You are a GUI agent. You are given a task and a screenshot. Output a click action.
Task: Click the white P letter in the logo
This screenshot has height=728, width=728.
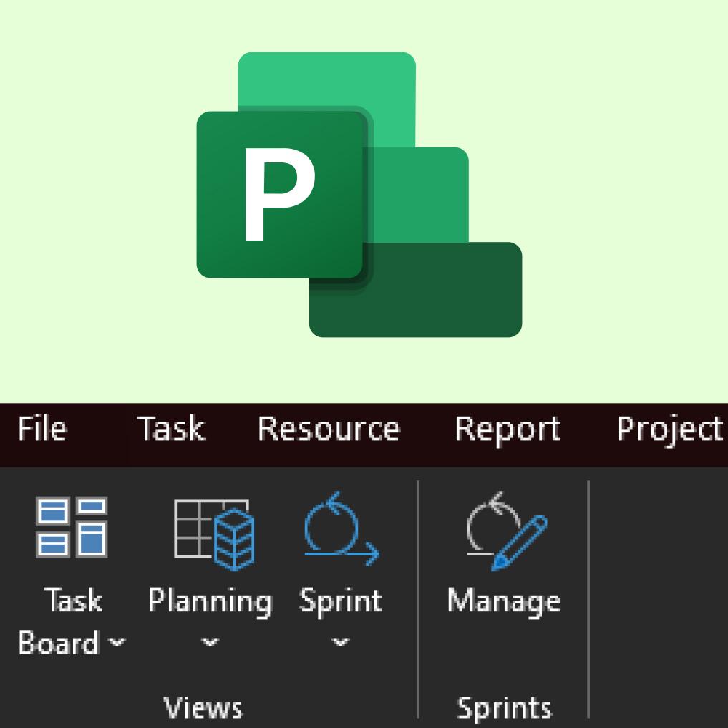pos(279,195)
